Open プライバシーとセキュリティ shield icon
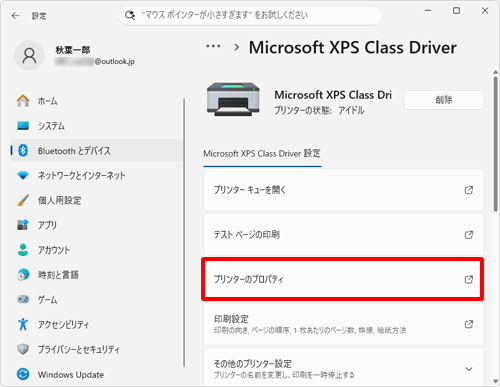 (x=23, y=349)
